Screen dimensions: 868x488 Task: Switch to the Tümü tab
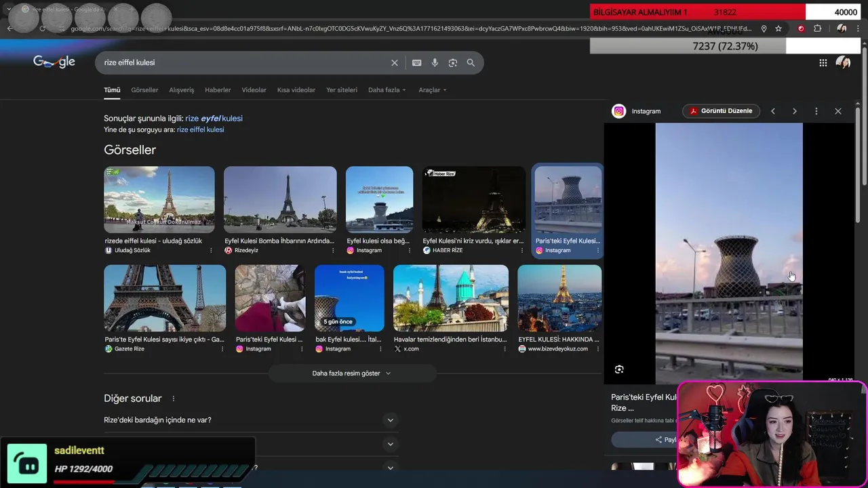(x=112, y=89)
